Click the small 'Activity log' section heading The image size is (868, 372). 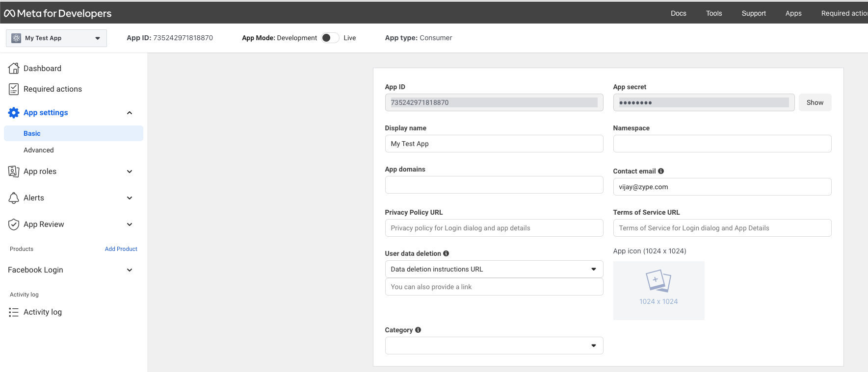[x=24, y=295]
